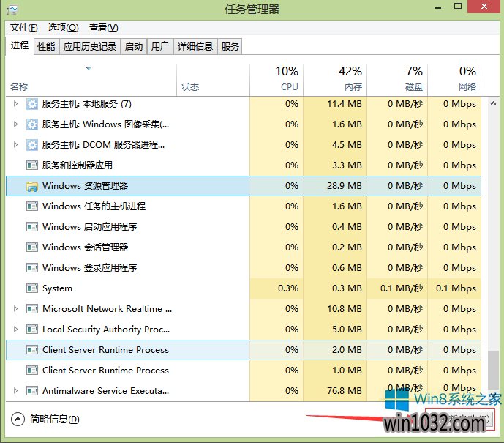Open the 查看(V) menu
The height and width of the screenshot is (443, 504).
click(103, 28)
